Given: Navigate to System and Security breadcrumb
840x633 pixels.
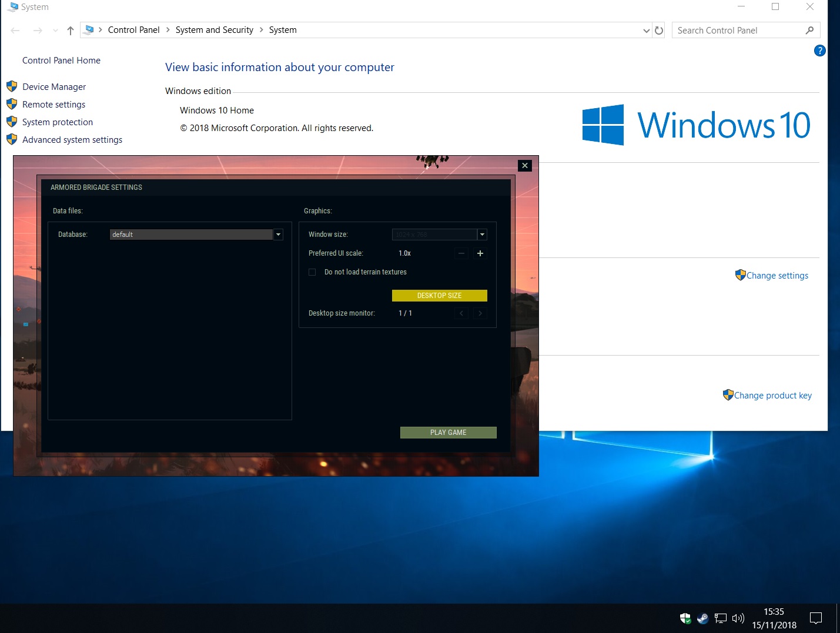Looking at the screenshot, I should (215, 30).
